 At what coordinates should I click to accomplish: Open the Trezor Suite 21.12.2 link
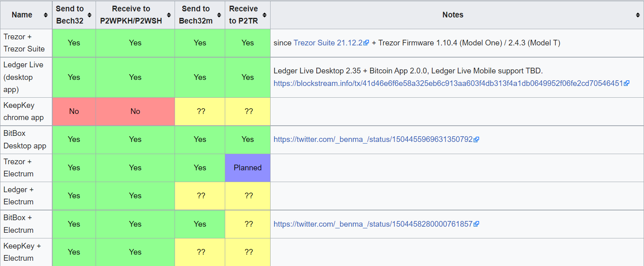point(328,43)
